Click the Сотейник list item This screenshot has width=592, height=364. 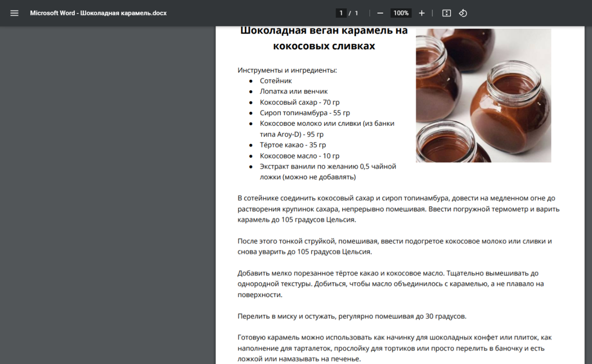tap(276, 81)
